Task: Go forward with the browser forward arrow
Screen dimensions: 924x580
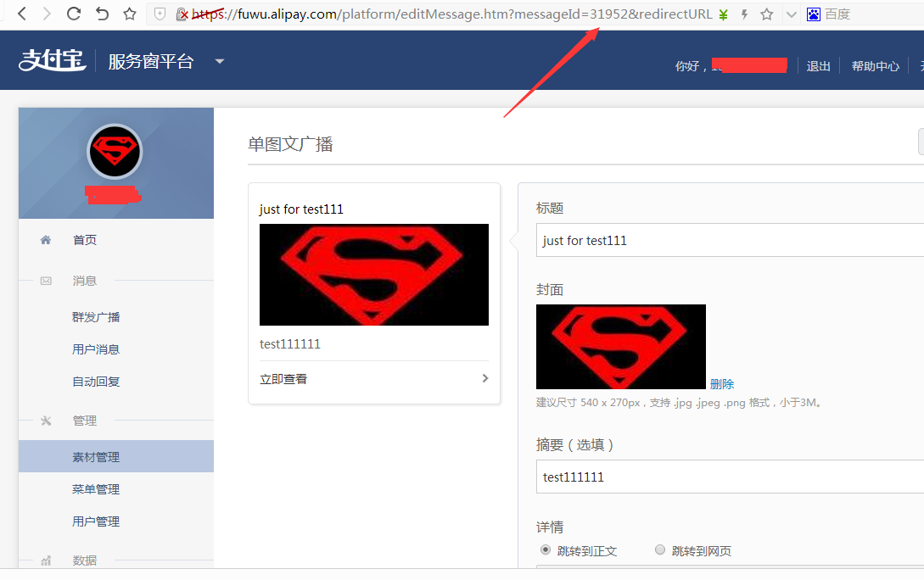Action: pos(47,14)
